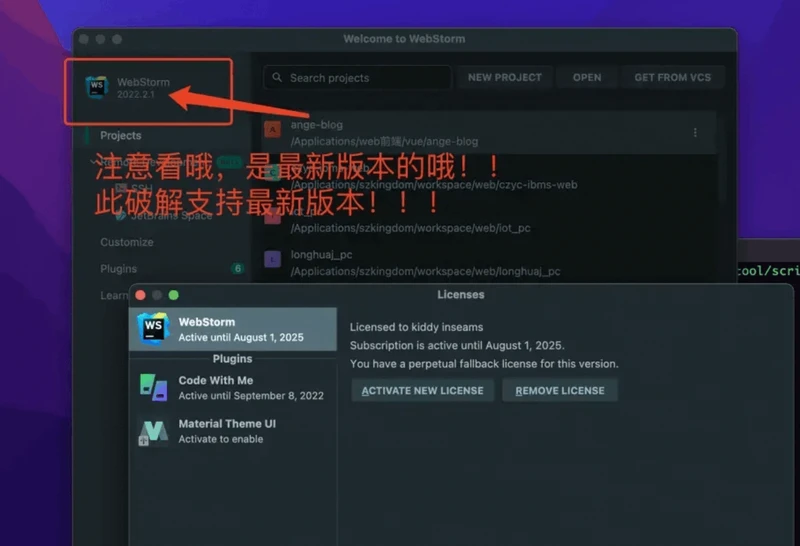Image resolution: width=800 pixels, height=546 pixels.
Task: Click the longhuaj_pc project avatar icon
Action: (272, 259)
